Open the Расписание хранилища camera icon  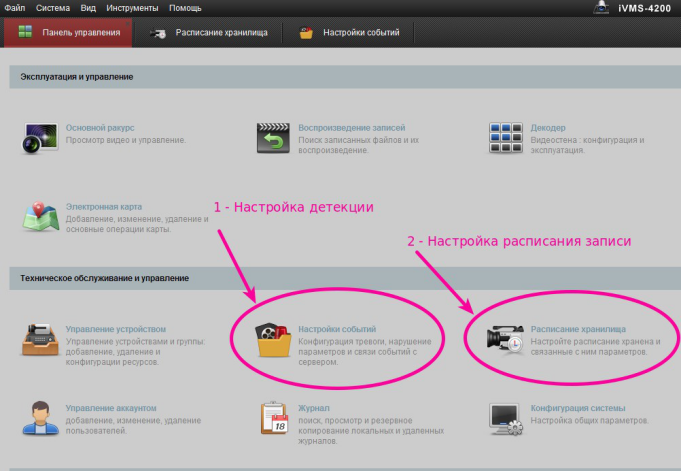[x=506, y=339]
